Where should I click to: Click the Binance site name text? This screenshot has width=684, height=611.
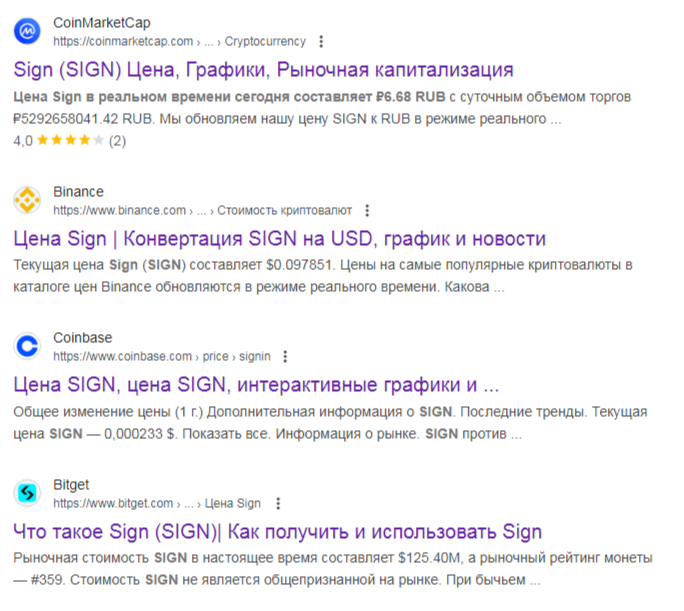tap(78, 192)
